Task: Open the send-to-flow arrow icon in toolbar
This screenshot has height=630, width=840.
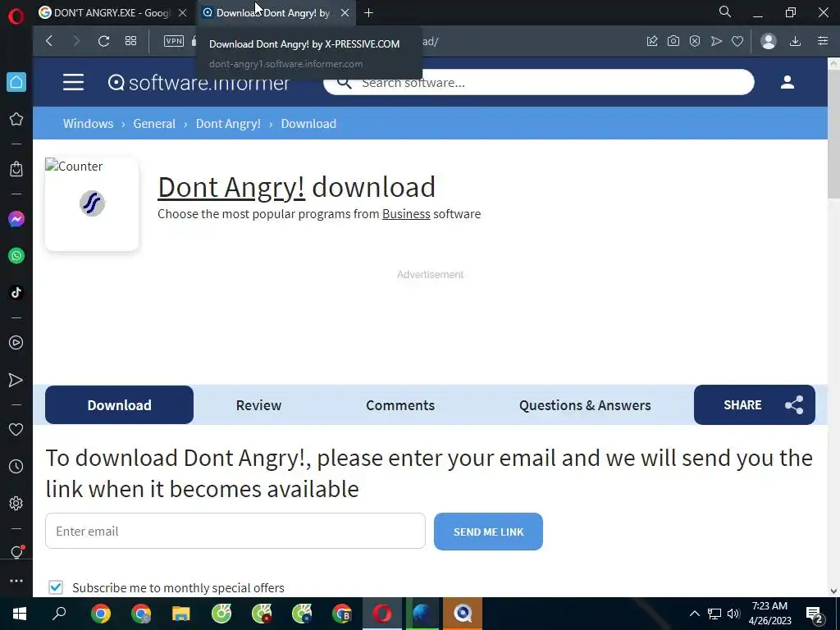Action: [x=716, y=41]
